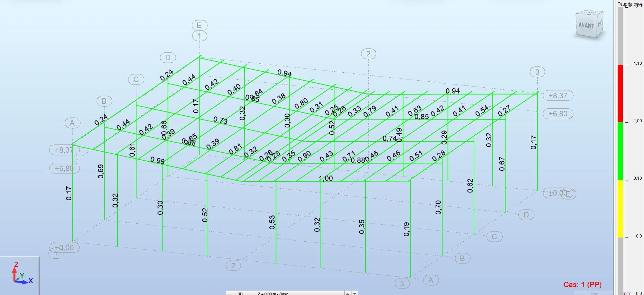Click the Taux de travail legend title

(x=630, y=4)
